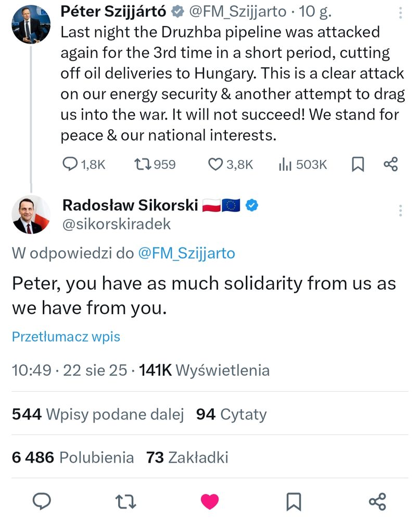
Task: Open more options menu on Szijjártó's post
Action: [x=400, y=13]
